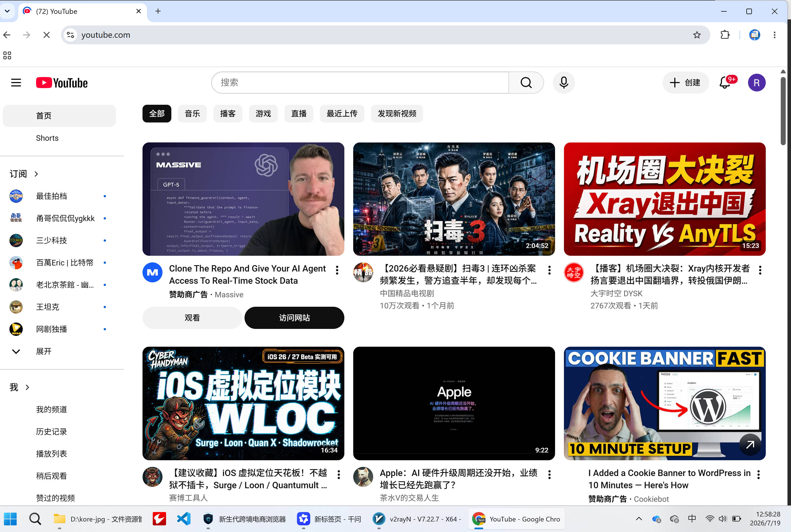
Task: Stop loading the page
Action: click(47, 35)
